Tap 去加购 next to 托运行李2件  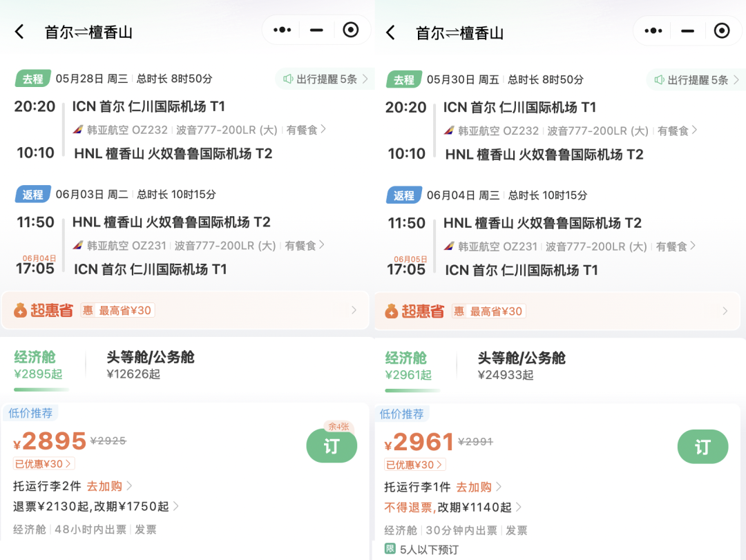pos(109,486)
